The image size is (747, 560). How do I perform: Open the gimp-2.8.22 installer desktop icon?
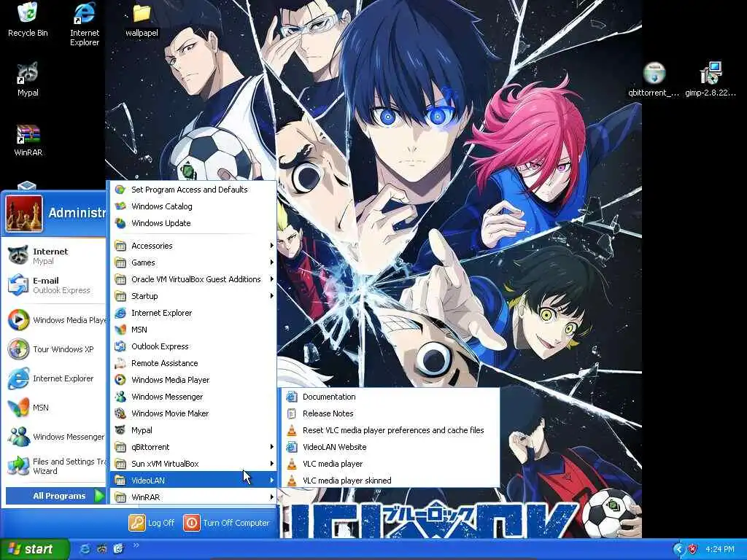(711, 79)
